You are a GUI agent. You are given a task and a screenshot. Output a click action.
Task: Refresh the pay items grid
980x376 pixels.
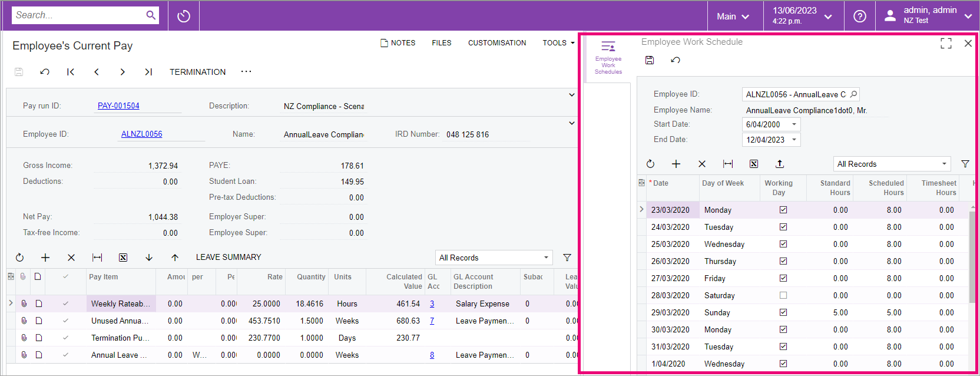coord(19,258)
